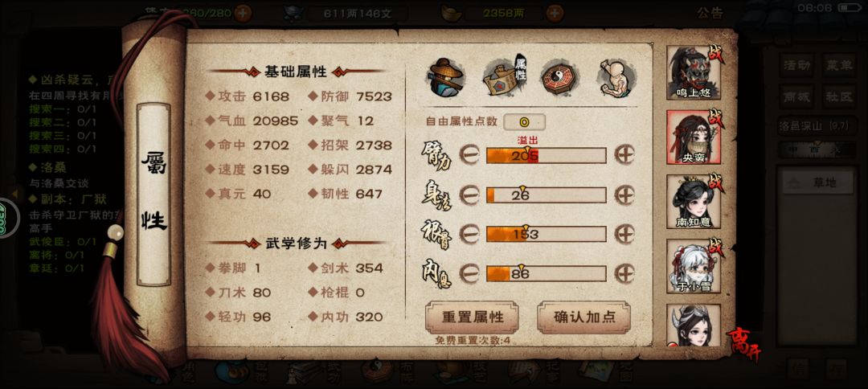The height and width of the screenshot is (389, 868).
Task: Click the 确认加点 button
Action: coord(584,317)
